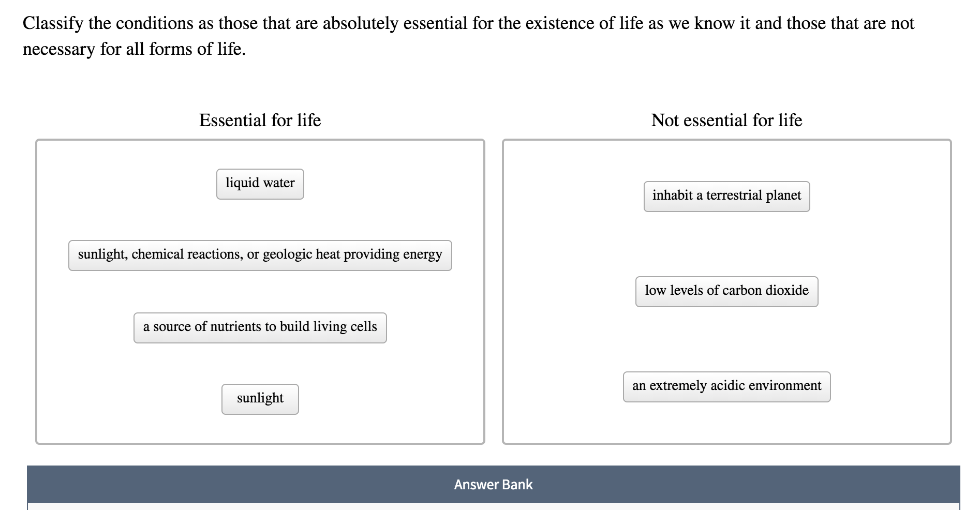Click the Answer Bank label text
Viewport: 980px width, 510px height.
(x=493, y=485)
